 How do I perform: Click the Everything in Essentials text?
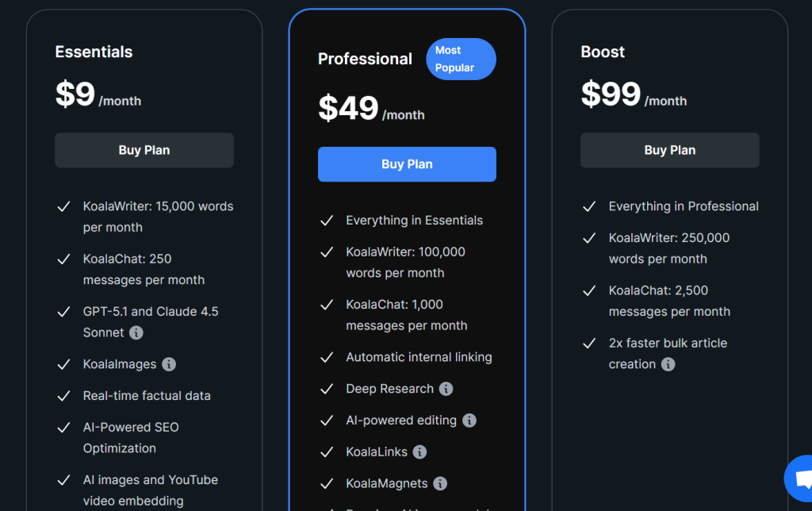[414, 221]
